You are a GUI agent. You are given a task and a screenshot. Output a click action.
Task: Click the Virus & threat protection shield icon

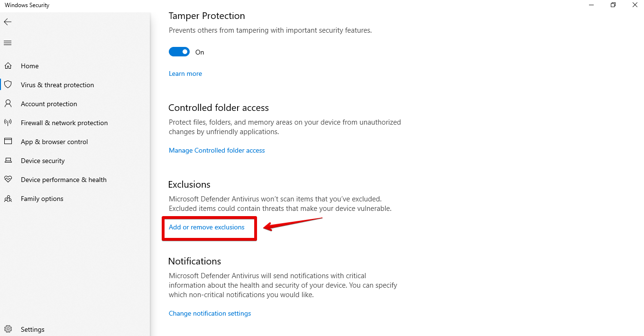[x=8, y=85]
